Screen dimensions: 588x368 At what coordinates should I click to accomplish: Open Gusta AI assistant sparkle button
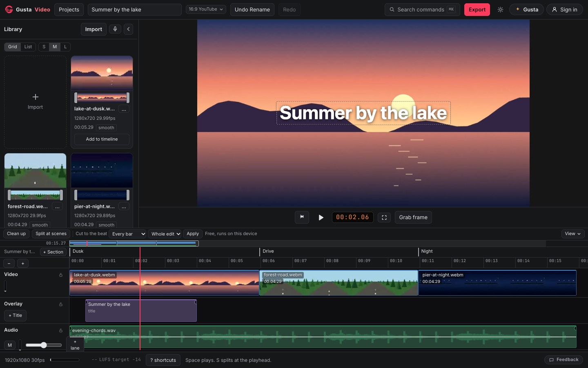[x=526, y=9]
